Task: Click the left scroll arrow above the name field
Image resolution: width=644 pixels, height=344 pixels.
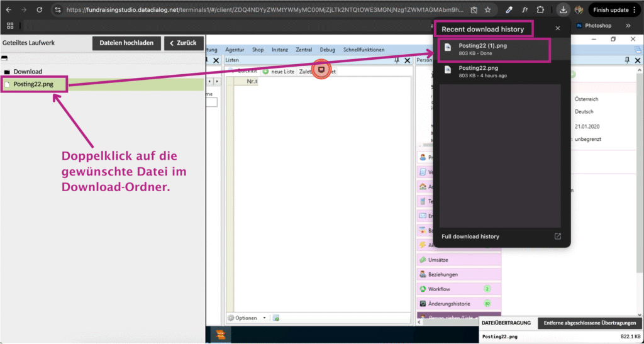Action: [x=210, y=82]
